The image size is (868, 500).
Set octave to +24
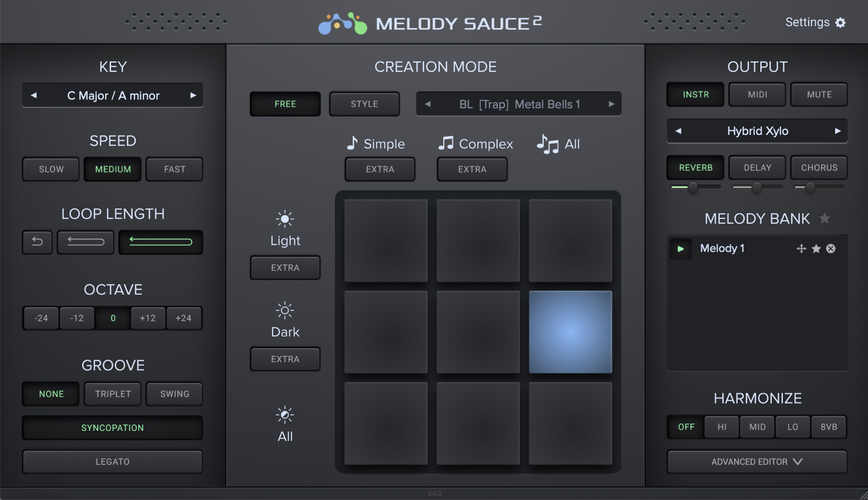[x=184, y=318]
